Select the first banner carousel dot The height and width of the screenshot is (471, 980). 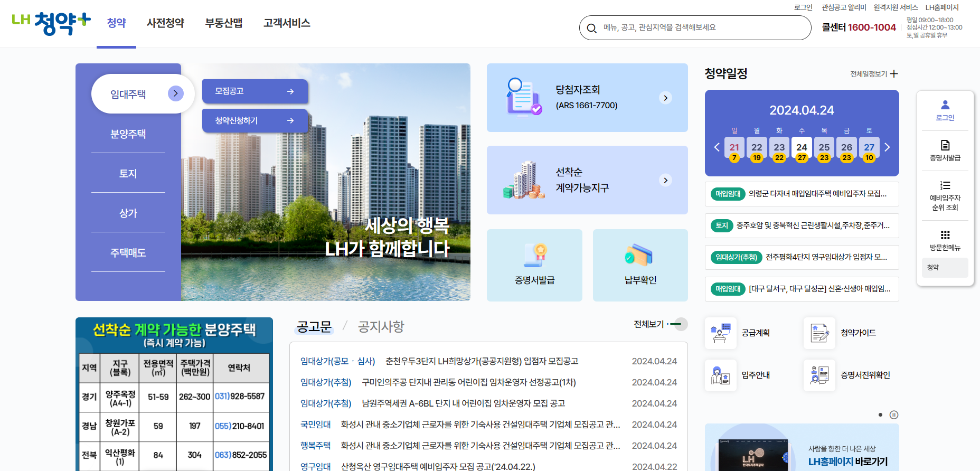click(x=880, y=415)
